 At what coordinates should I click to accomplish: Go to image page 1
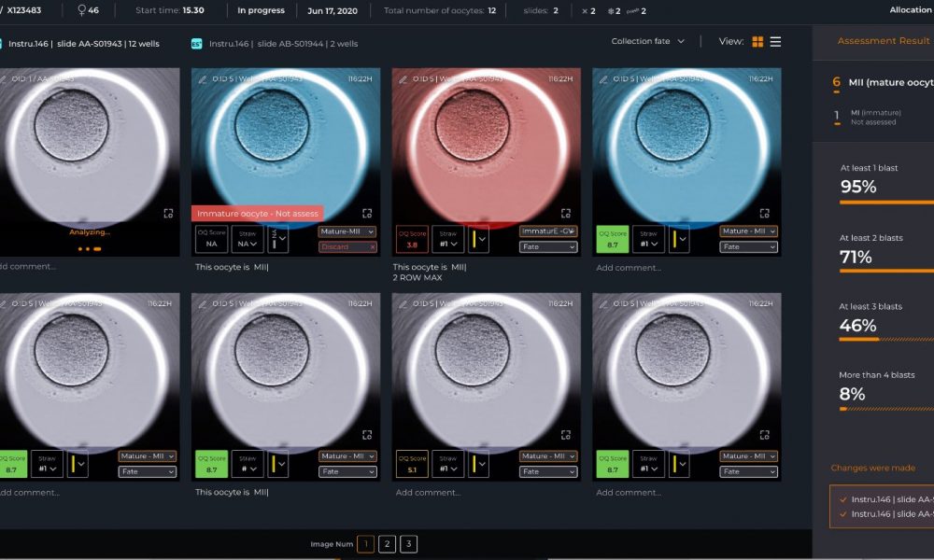click(x=366, y=544)
